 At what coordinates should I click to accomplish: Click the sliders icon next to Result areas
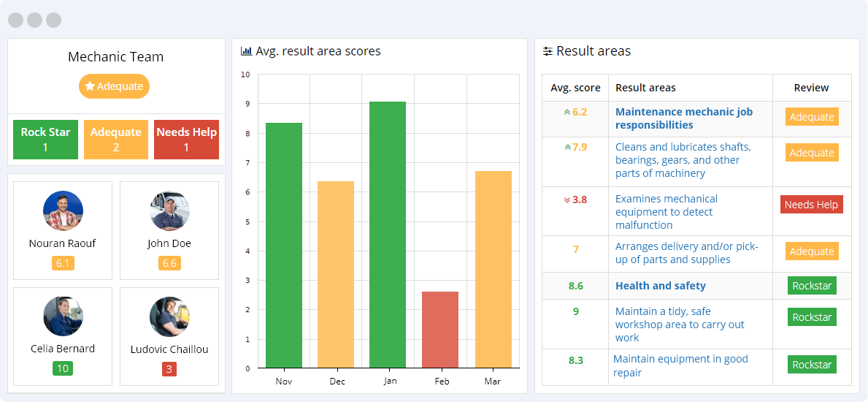pyautogui.click(x=548, y=52)
